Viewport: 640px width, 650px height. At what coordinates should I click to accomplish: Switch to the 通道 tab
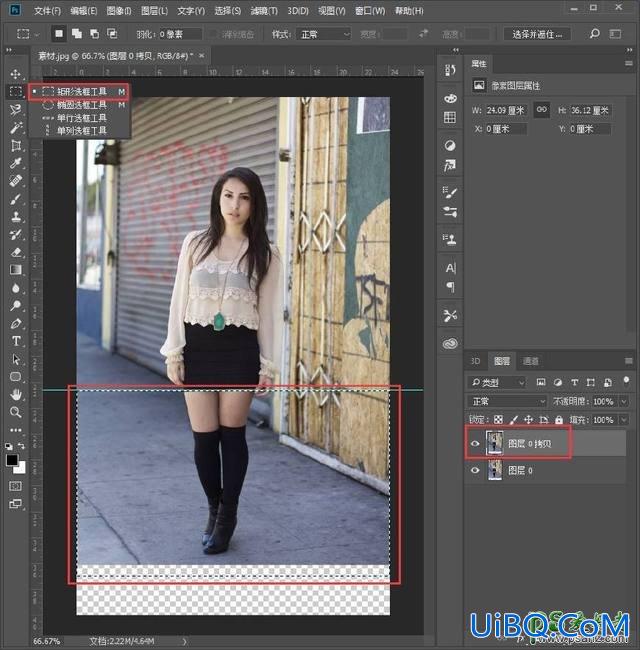click(x=530, y=361)
